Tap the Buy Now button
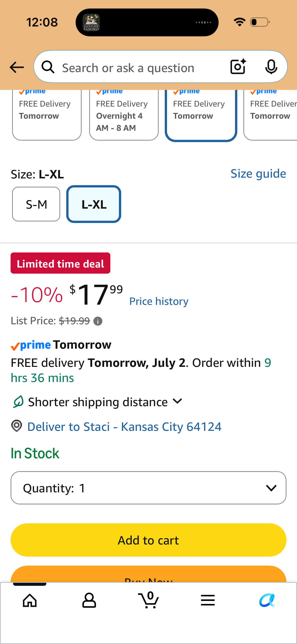The width and height of the screenshot is (297, 644). click(x=148, y=574)
